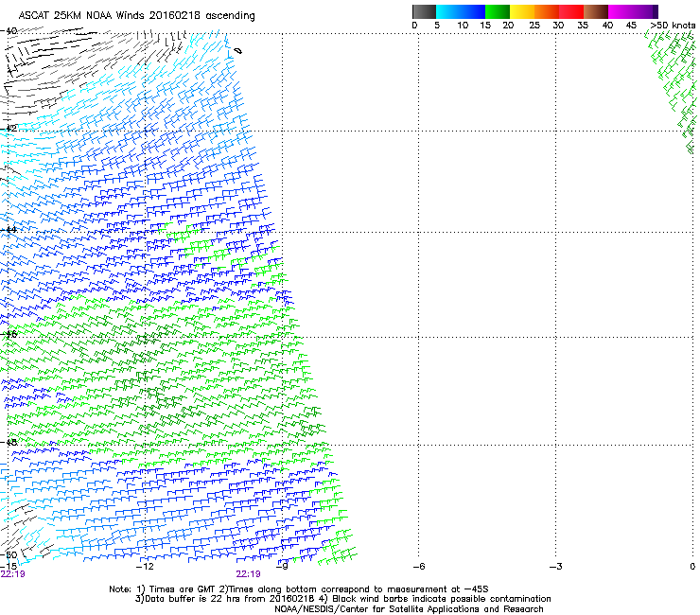Viewport: 700px width, 615px height.
Task: Click the '-3' longitude axis label
Action: [x=556, y=567]
